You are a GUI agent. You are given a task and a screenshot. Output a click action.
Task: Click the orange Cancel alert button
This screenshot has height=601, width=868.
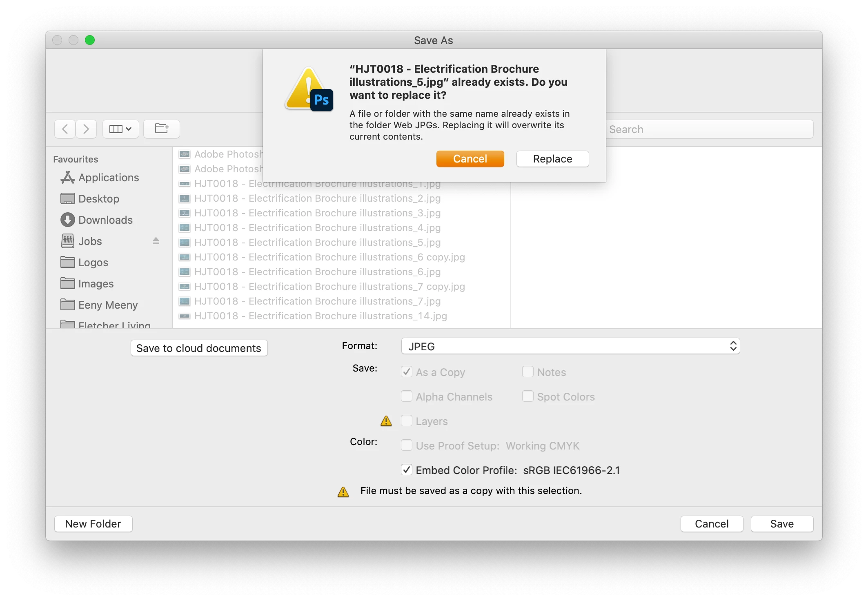[470, 159]
